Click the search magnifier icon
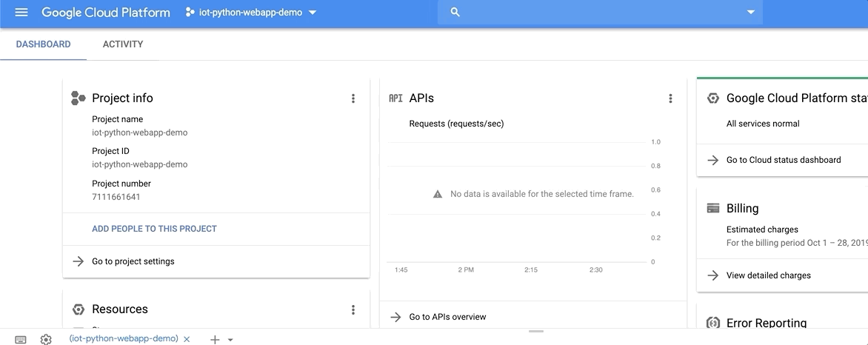 pos(455,12)
